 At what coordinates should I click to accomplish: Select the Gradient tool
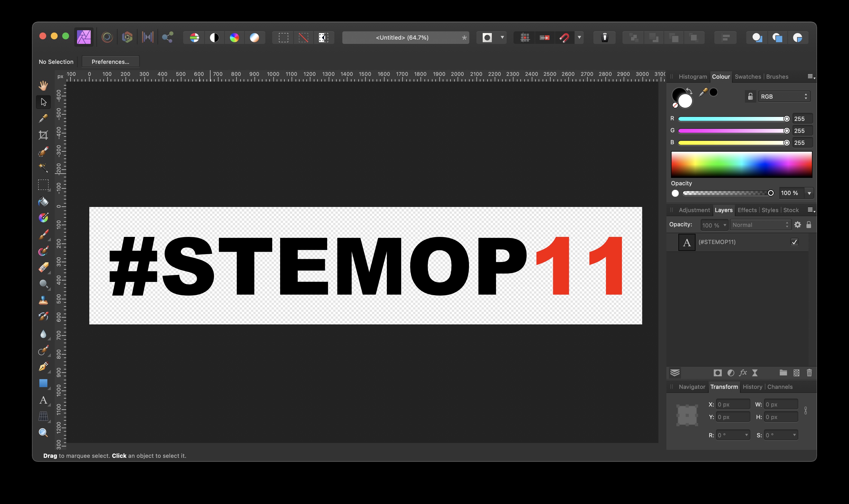coord(43,218)
